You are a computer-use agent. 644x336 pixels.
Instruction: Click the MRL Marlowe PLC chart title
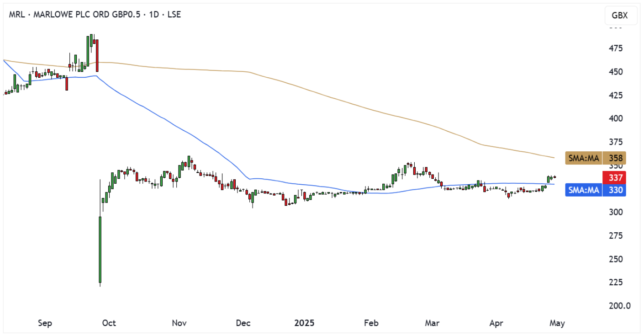tap(95, 15)
